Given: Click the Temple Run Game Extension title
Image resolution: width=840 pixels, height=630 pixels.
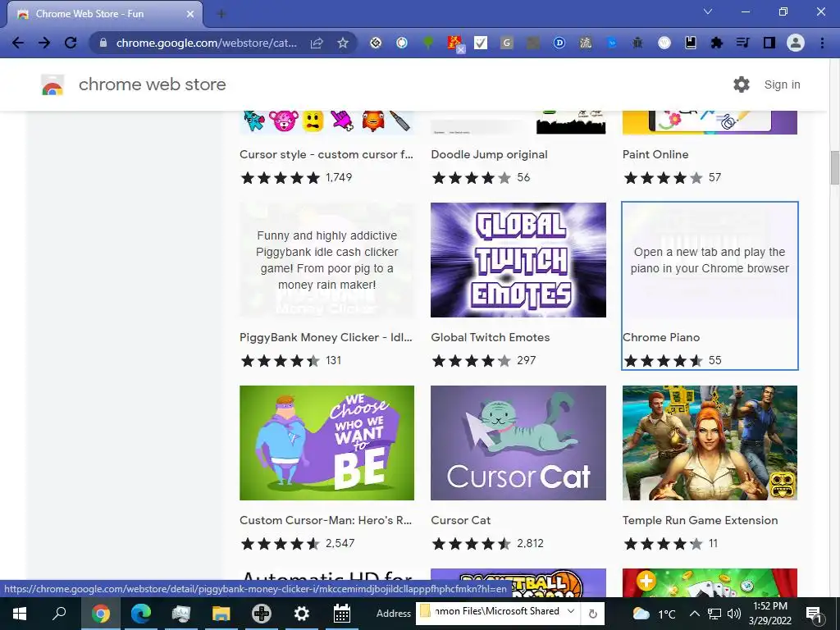Looking at the screenshot, I should [x=701, y=520].
